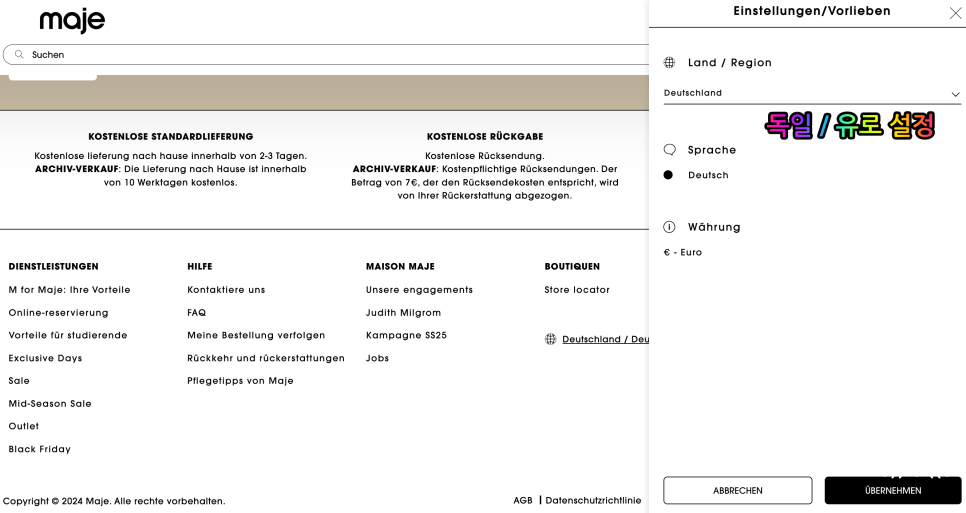Open Unsere engagements link

(x=420, y=290)
